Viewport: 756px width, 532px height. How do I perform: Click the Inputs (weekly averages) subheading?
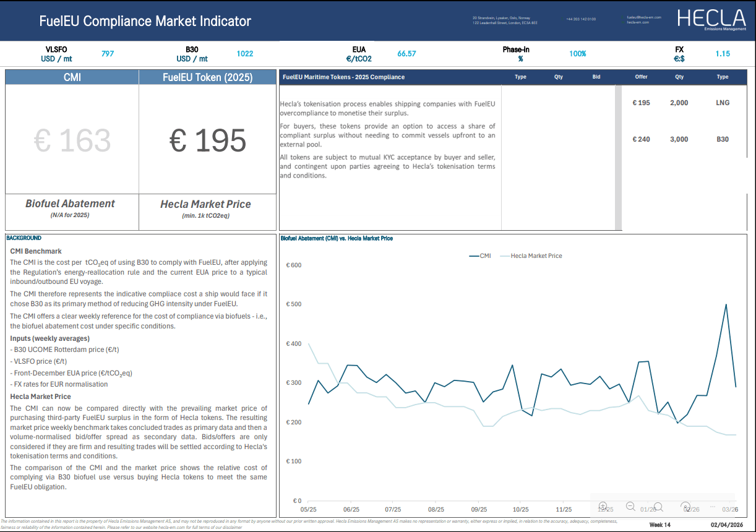coord(49,338)
